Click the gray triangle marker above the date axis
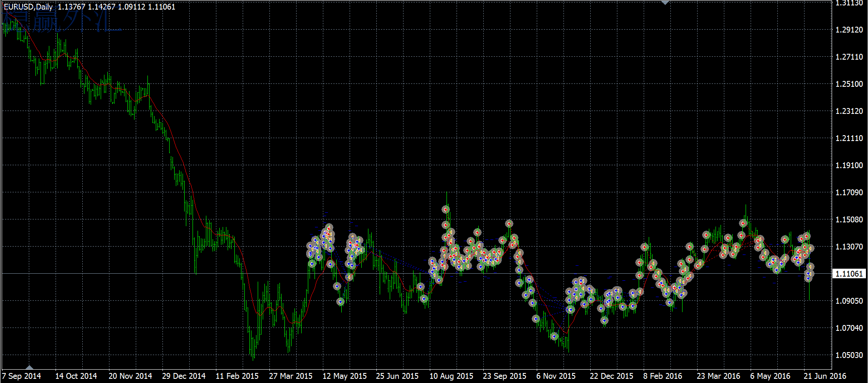868x383 pixels. (29, 367)
